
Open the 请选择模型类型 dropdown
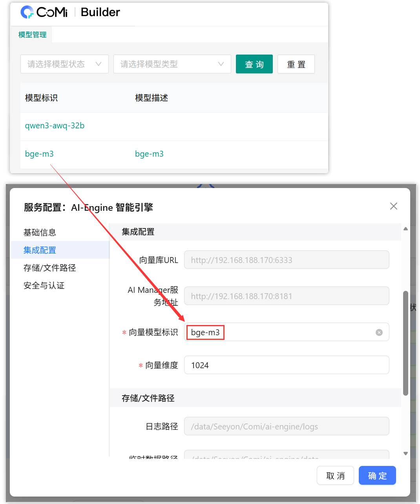(172, 64)
